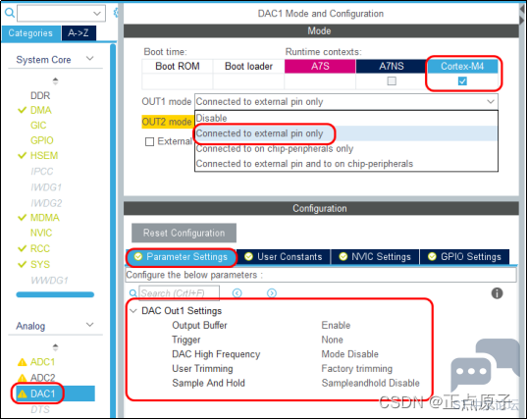Viewport: 528px width, 420px height.
Task: Select ADC1 in Analog list
Action: (42, 362)
